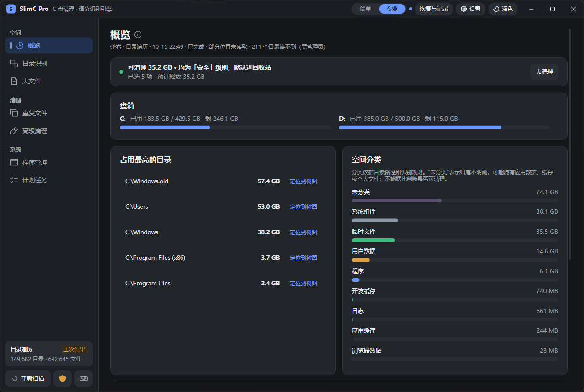Click 定位到树图 for C:\Windows

pyautogui.click(x=303, y=232)
